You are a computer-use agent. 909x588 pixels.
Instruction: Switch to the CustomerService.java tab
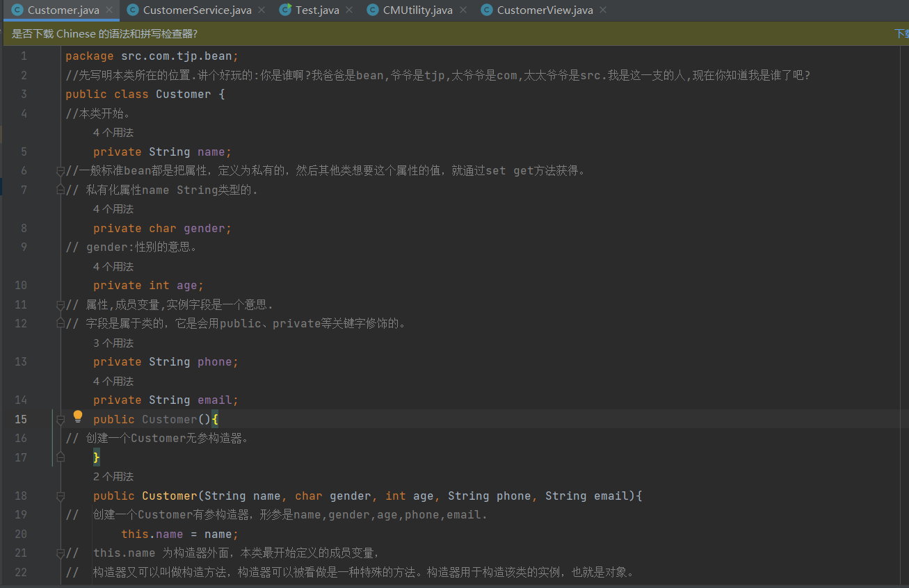(197, 10)
